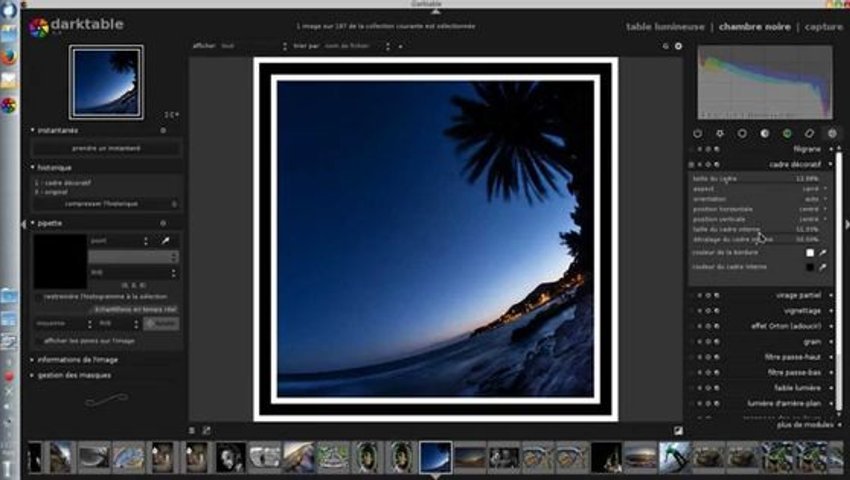Open the gear preferences icon above image
The image size is (850, 480).
point(678,47)
